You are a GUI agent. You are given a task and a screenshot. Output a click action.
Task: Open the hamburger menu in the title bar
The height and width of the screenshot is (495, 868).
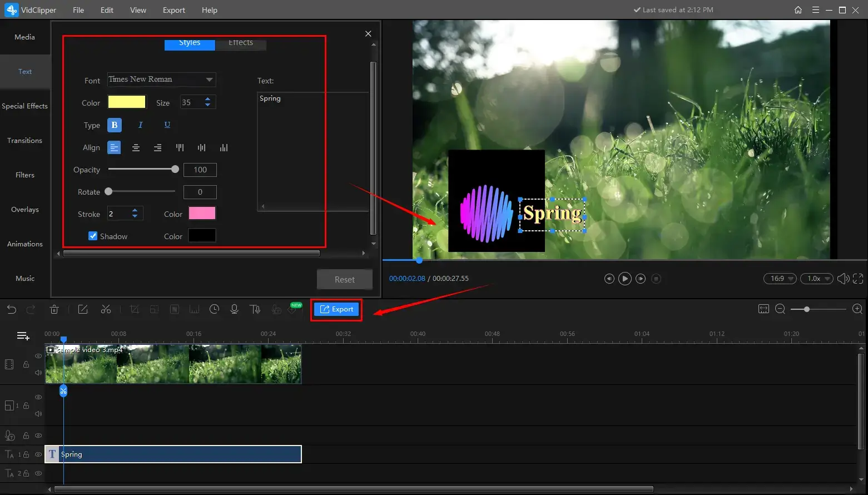(816, 10)
